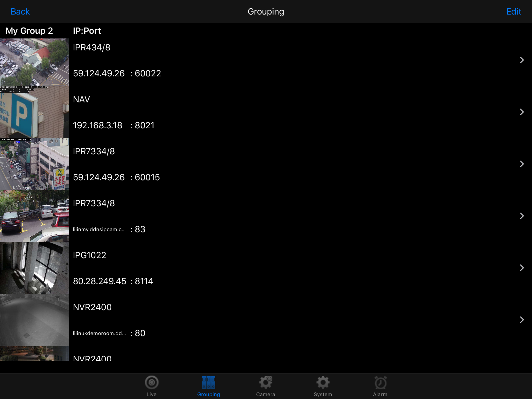Expand the IPG1022 row chevron
The image size is (532, 399).
point(522,268)
